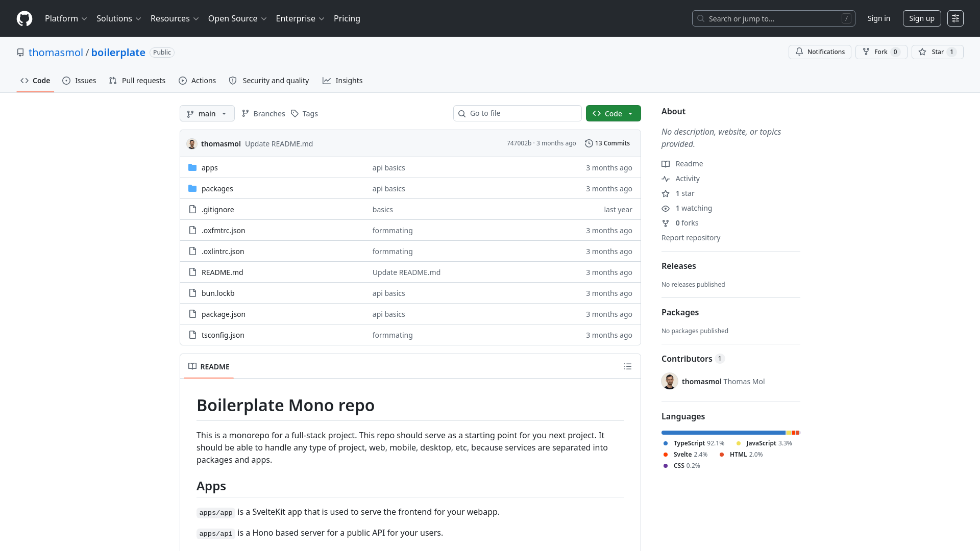The width and height of the screenshot is (980, 551).
Task: Click the repository icon before thomasmol
Action: click(x=20, y=53)
